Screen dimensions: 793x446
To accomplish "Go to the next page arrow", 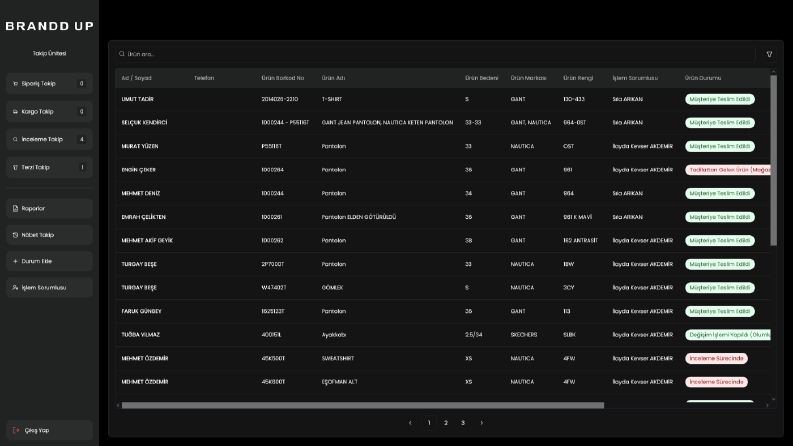I will 481,423.
